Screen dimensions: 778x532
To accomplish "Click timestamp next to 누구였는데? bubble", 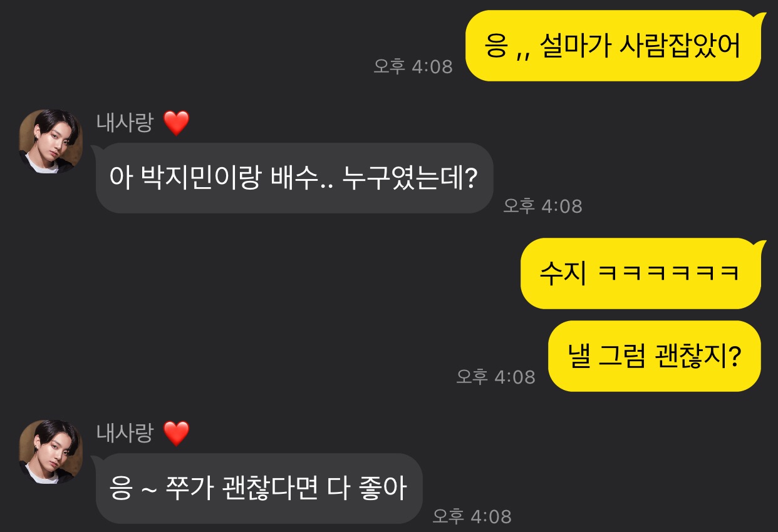I will (x=543, y=205).
